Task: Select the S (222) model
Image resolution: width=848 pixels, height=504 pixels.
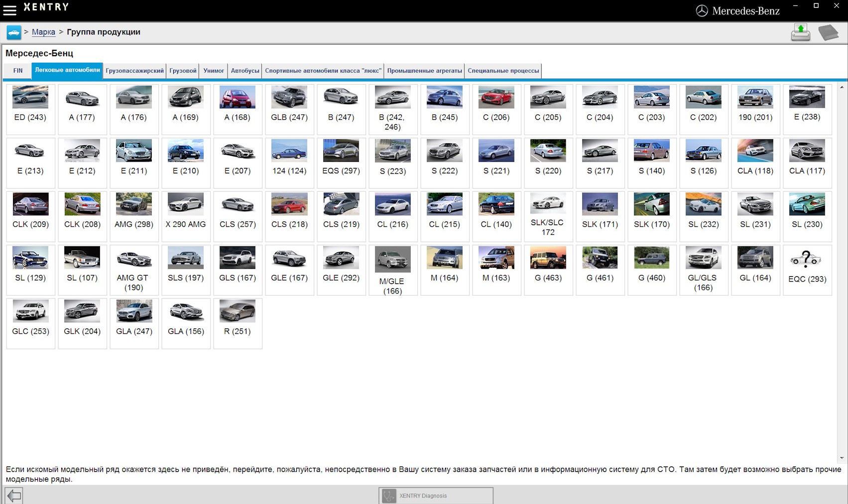Action: pyautogui.click(x=445, y=163)
